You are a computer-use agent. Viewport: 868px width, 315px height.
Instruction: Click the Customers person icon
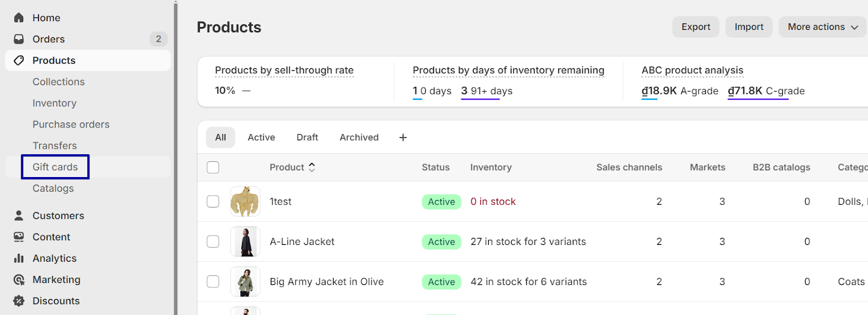coord(19,216)
